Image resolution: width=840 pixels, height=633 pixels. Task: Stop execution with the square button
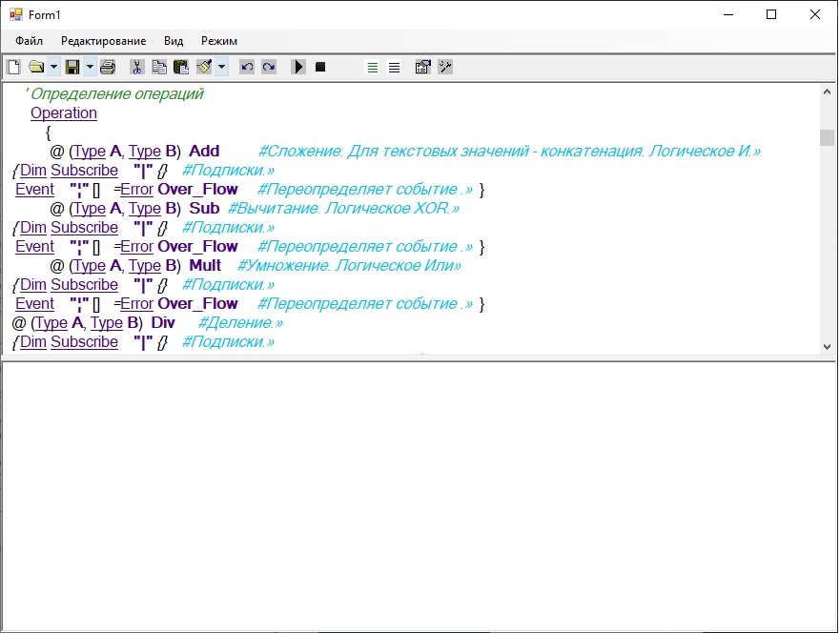(320, 67)
